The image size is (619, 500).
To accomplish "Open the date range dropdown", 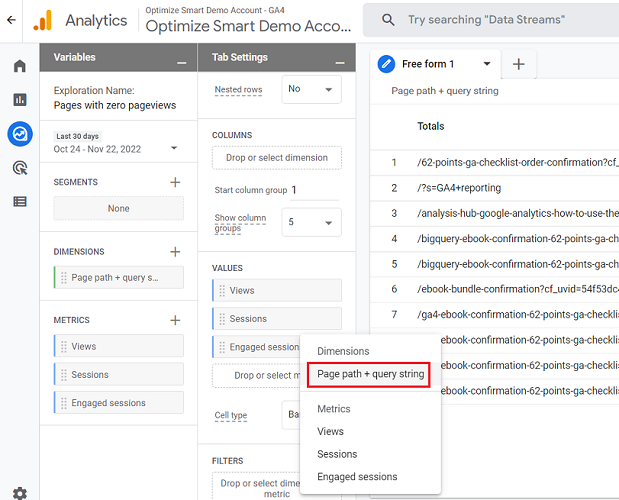I will 174,148.
